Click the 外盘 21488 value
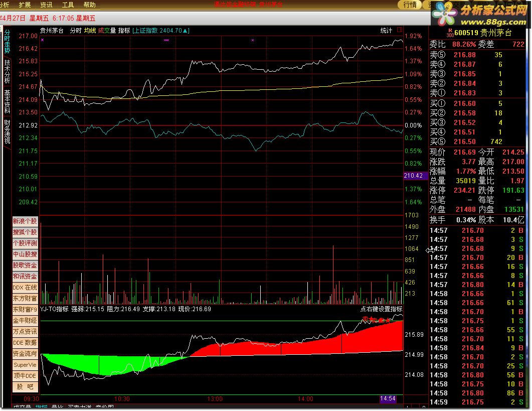The width and height of the screenshot is (532, 411). [466, 210]
